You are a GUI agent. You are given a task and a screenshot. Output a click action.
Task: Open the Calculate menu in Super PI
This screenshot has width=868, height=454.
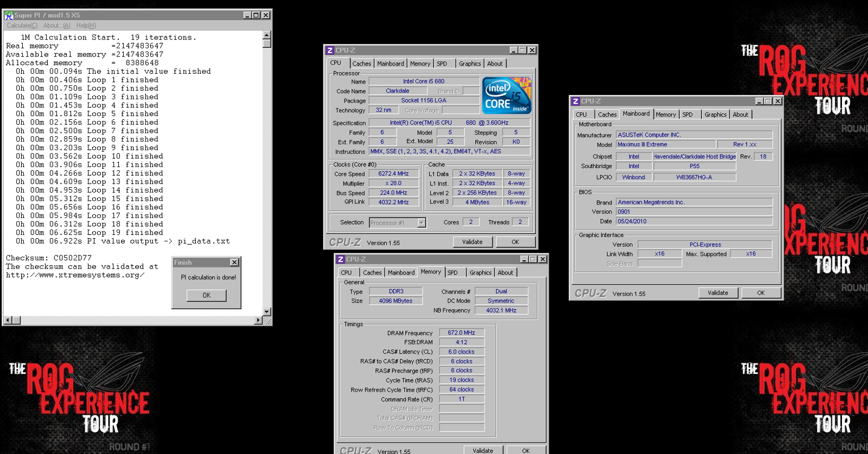(22, 25)
